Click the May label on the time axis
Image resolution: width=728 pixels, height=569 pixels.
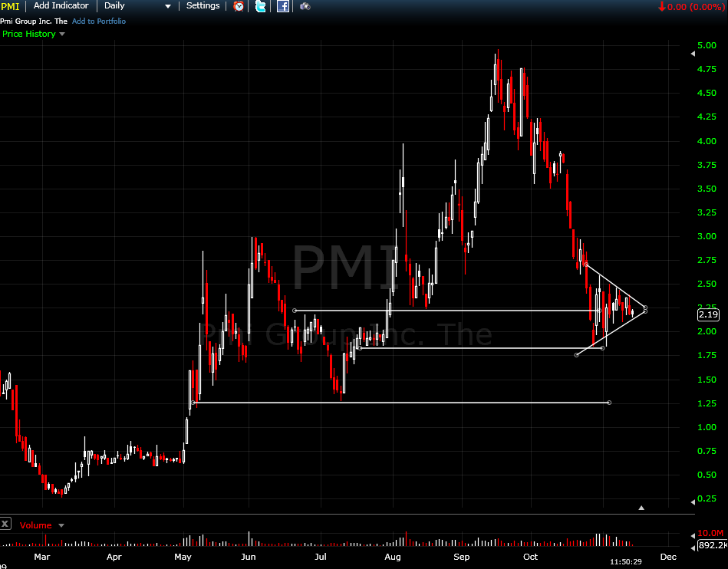click(x=183, y=557)
